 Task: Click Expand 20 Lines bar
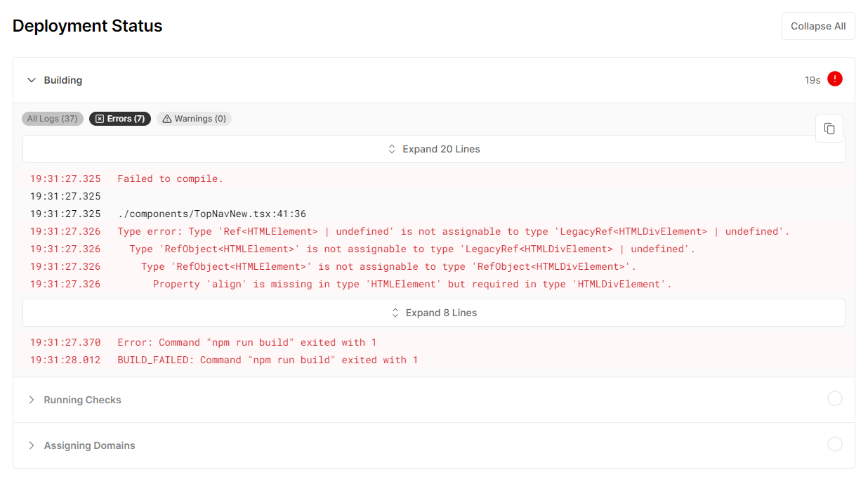tap(433, 149)
